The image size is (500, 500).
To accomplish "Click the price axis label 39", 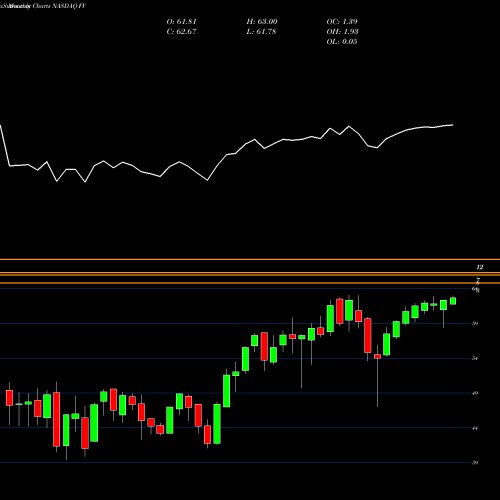I will tap(475, 463).
